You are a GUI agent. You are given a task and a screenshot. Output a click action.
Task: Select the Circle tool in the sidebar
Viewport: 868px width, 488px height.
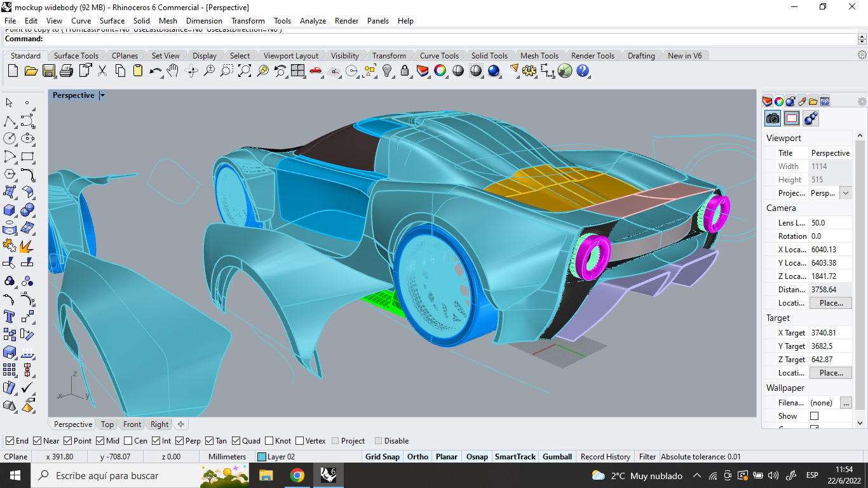9,138
